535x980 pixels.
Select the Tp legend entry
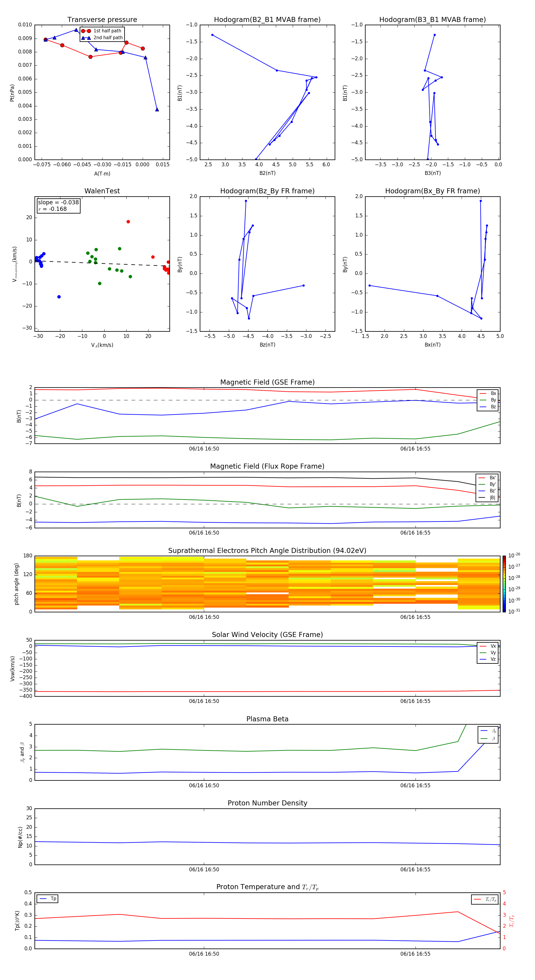click(x=48, y=899)
